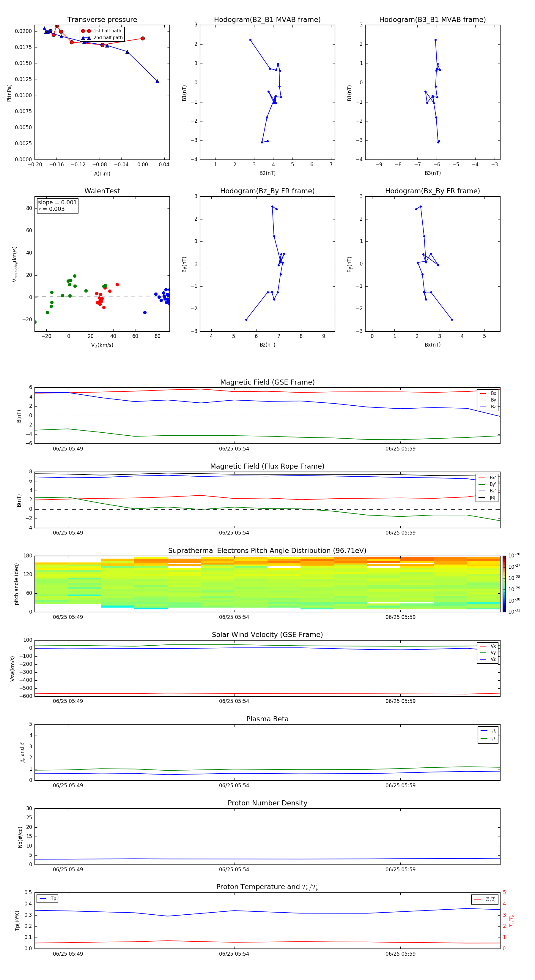Click the "Transverse pressure" plot title
The image size is (535, 980).
[102, 19]
